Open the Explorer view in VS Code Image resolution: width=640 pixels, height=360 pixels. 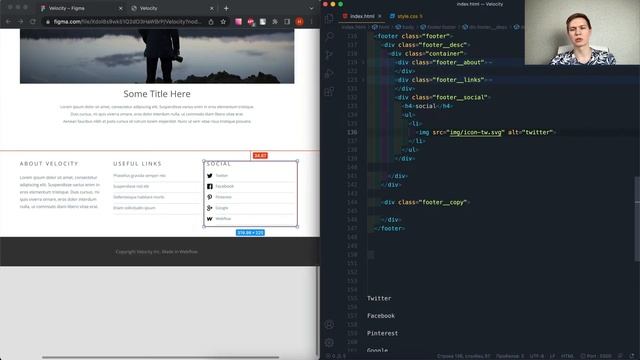[x=329, y=18]
